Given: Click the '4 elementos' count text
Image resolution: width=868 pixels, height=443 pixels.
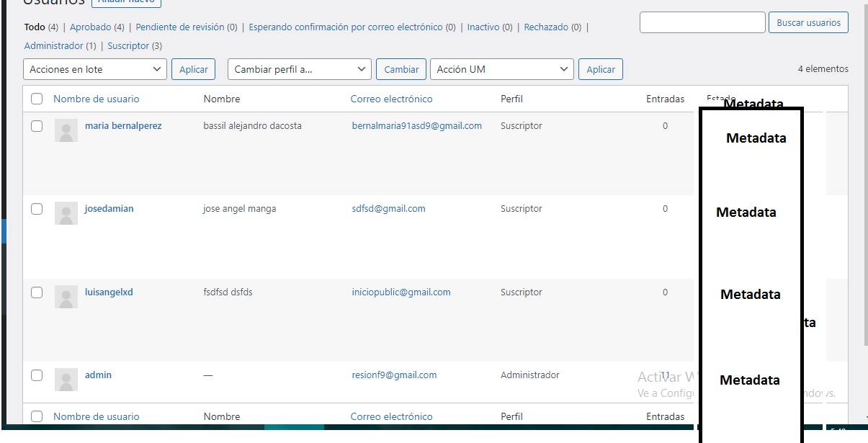Looking at the screenshot, I should click(823, 69).
